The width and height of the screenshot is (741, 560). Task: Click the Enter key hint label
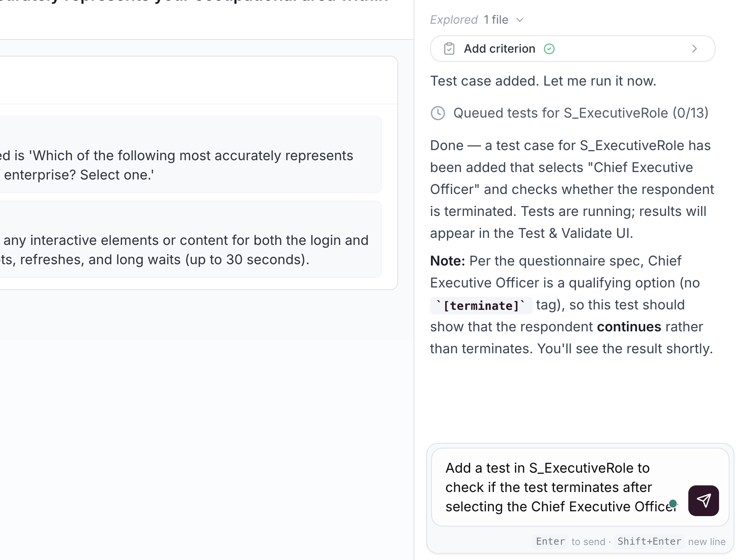coord(550,542)
